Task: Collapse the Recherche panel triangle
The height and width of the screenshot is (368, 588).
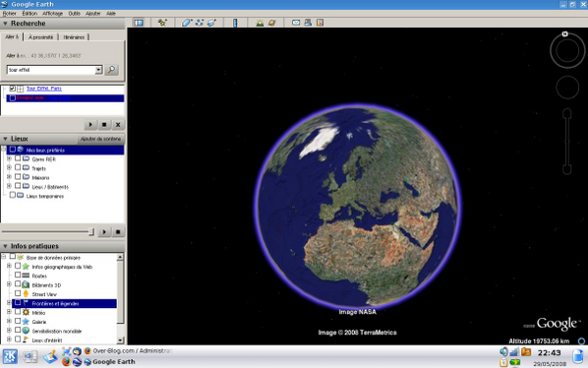Action: 5,24
